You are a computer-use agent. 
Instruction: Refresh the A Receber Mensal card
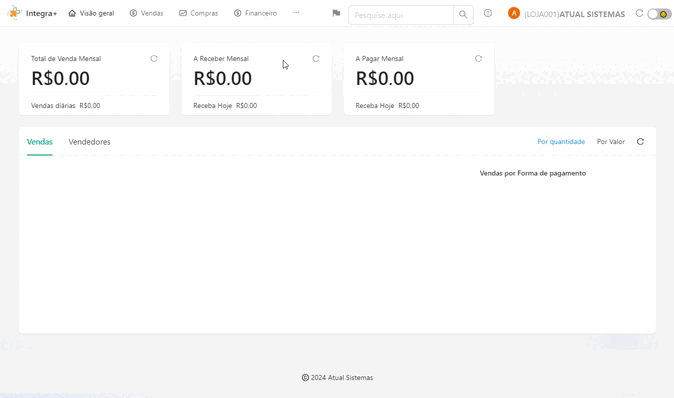316,58
